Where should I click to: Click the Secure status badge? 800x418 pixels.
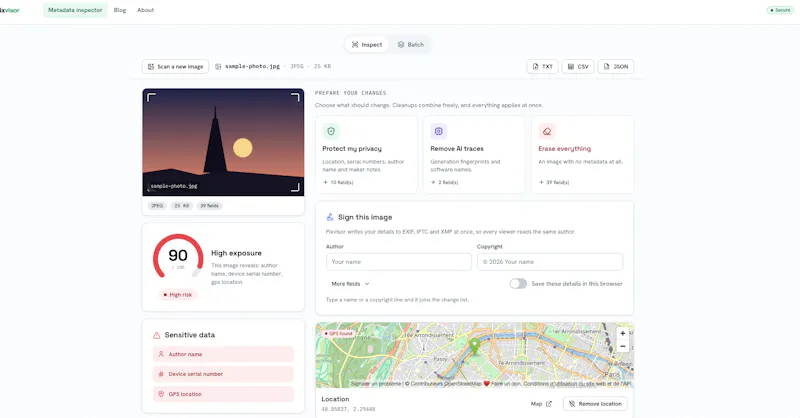click(x=780, y=10)
